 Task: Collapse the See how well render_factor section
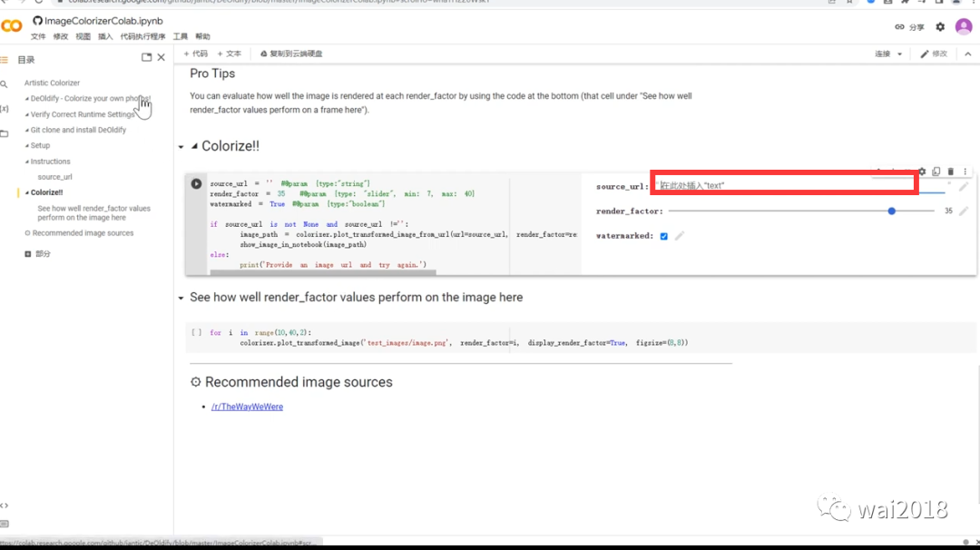(x=181, y=298)
